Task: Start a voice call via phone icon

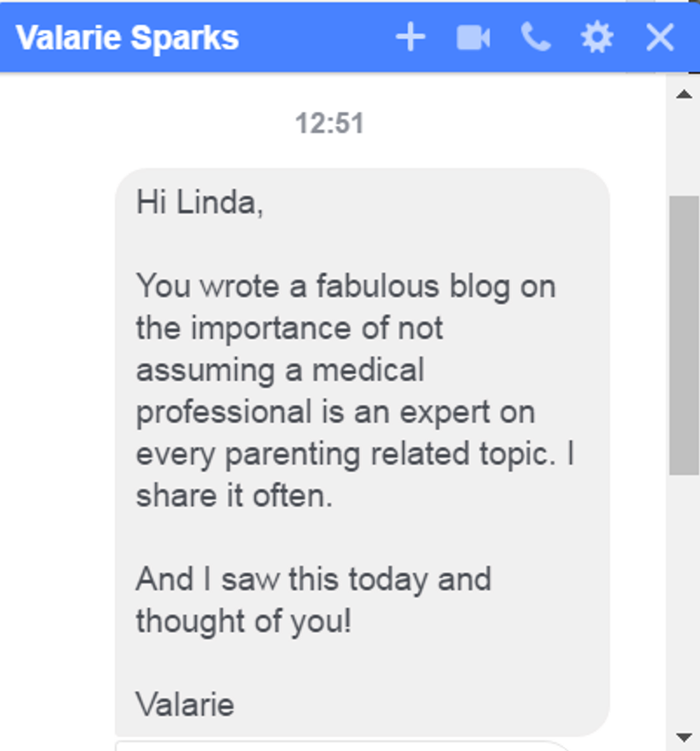Action: tap(535, 38)
